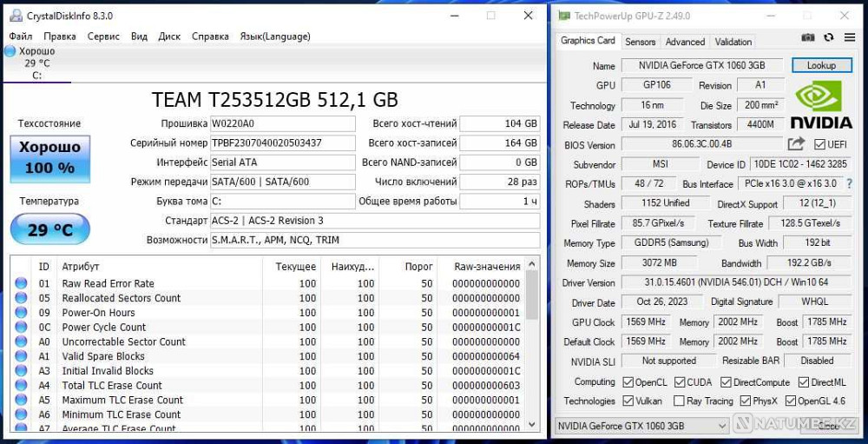This screenshot has width=868, height=444.
Task: Click Хорошо 100 % health status button
Action: [49, 158]
